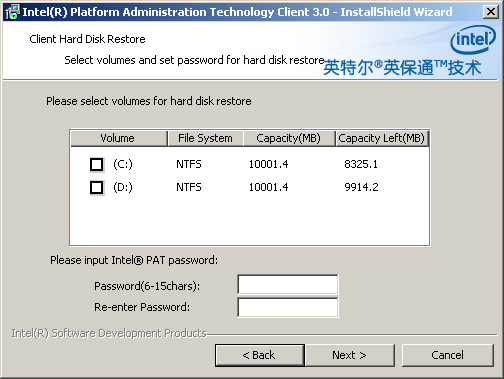Click the 9914.2 capacity left value

click(x=361, y=187)
